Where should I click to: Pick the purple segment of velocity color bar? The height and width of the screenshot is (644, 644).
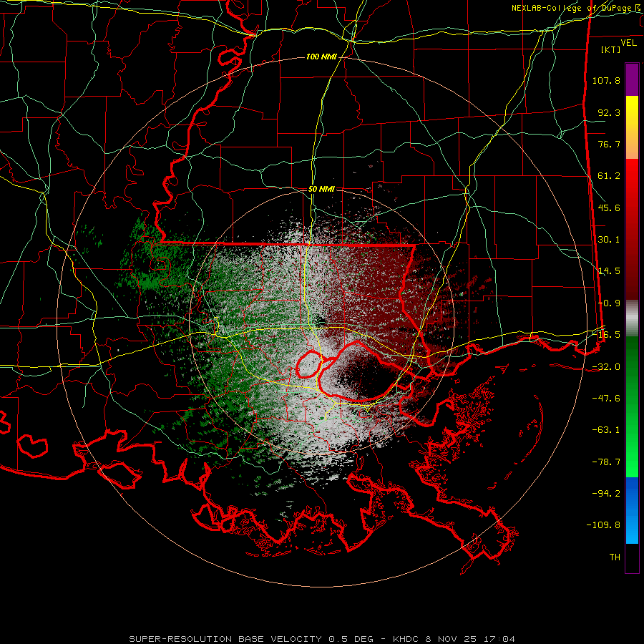click(632, 79)
